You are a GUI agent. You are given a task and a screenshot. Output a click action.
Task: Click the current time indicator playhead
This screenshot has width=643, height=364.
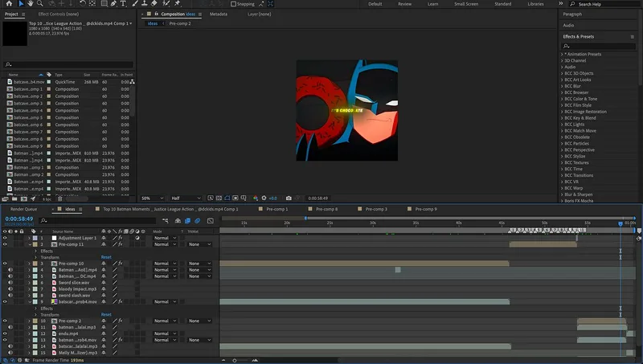[x=620, y=224]
